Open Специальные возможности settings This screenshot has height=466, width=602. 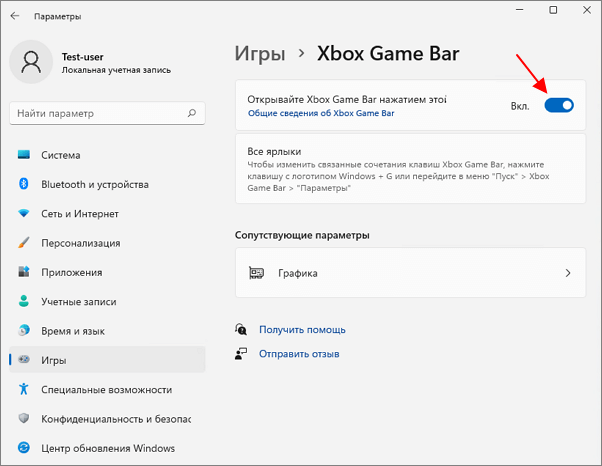107,389
